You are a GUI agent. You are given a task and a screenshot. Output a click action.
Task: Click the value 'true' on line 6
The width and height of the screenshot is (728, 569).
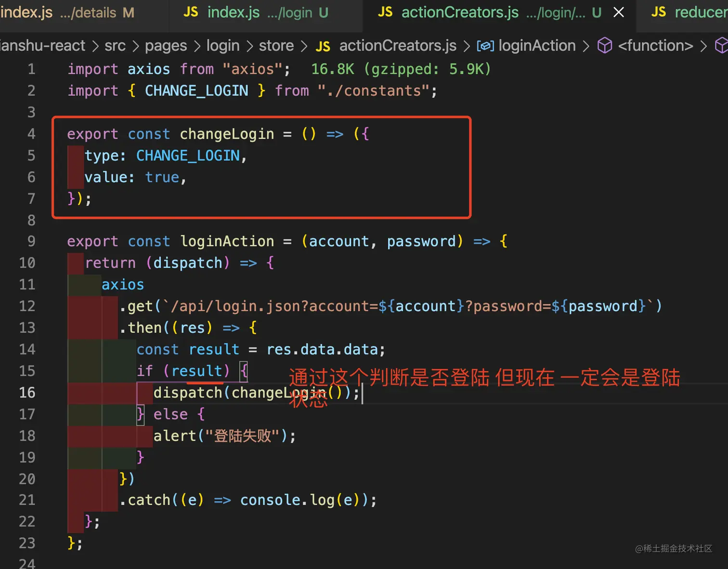(162, 178)
